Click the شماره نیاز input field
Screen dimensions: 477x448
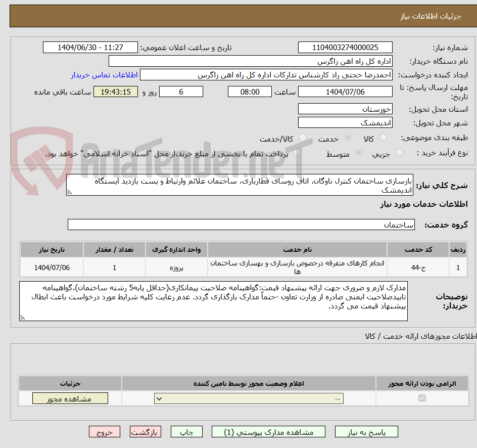click(345, 47)
